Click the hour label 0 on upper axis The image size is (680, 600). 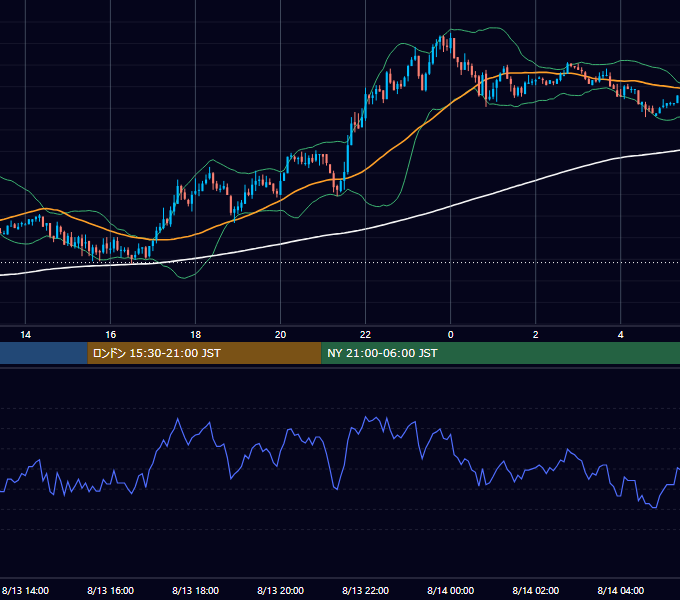coord(451,335)
